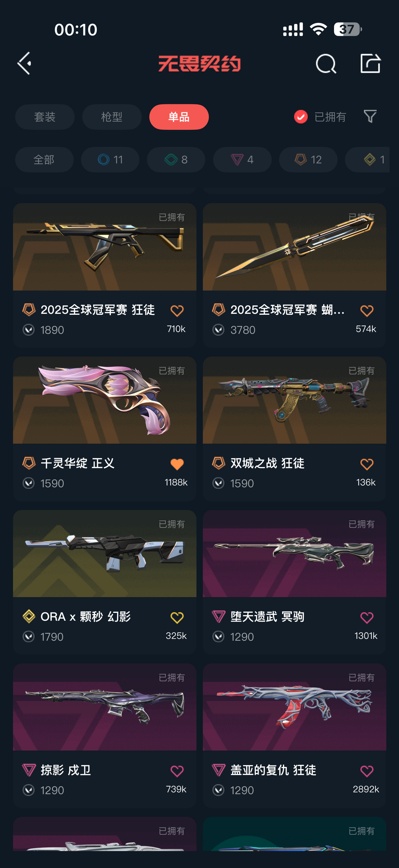This screenshot has width=399, height=868.
Task: Unfavorite the 千灵华绽 正义 heart
Action: tap(177, 464)
